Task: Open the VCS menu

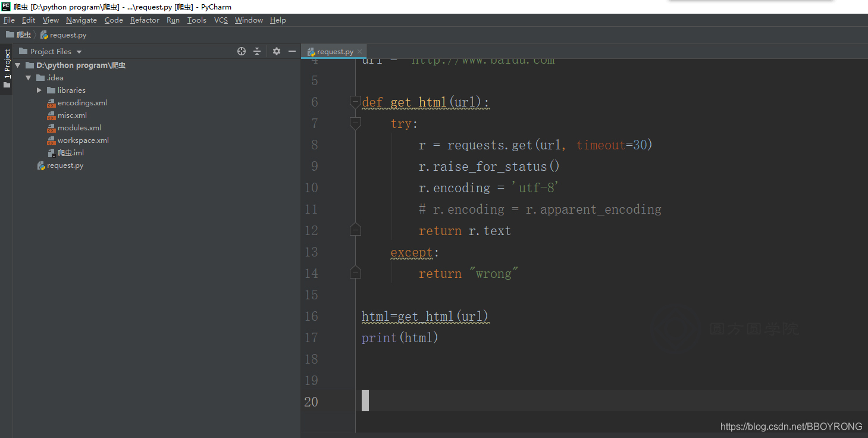Action: coord(221,20)
